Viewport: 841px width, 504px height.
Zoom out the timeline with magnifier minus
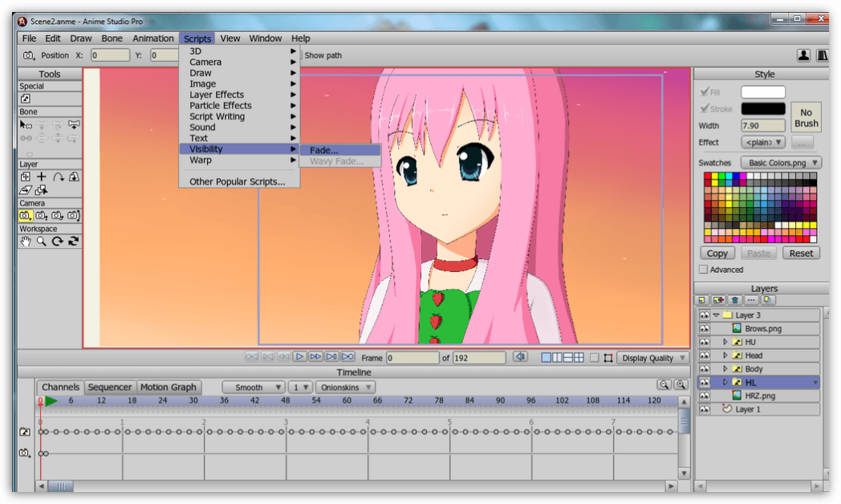(x=664, y=384)
